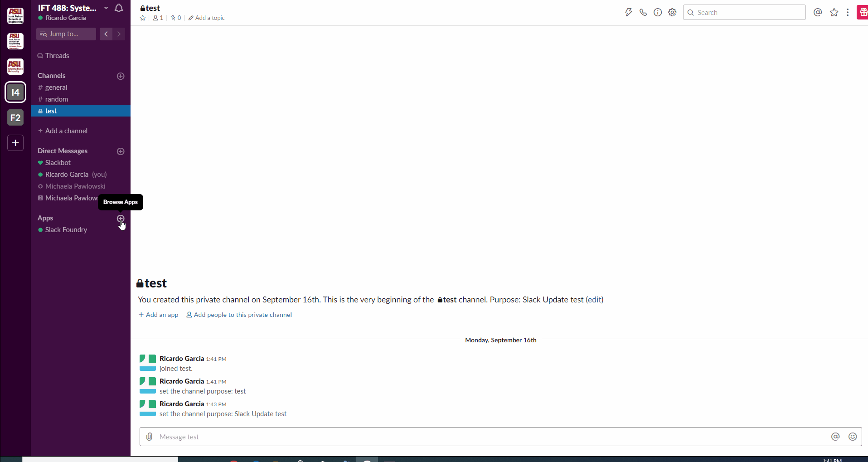Image resolution: width=868 pixels, height=462 pixels.
Task: Click the Browse Apps plus icon
Action: pyautogui.click(x=121, y=219)
